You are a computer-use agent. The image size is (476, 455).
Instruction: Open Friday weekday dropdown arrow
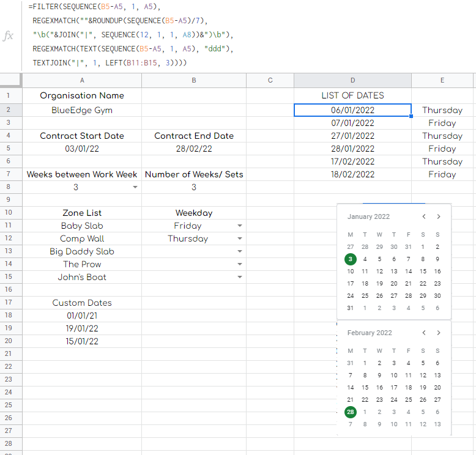click(x=240, y=226)
